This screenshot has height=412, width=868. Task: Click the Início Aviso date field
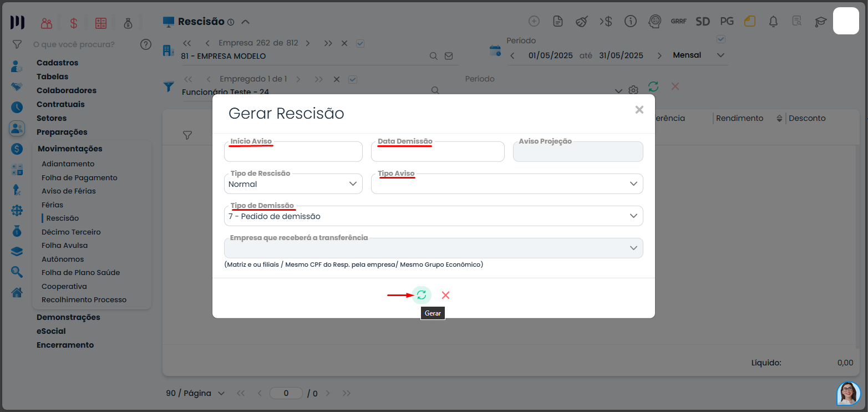[x=293, y=152]
